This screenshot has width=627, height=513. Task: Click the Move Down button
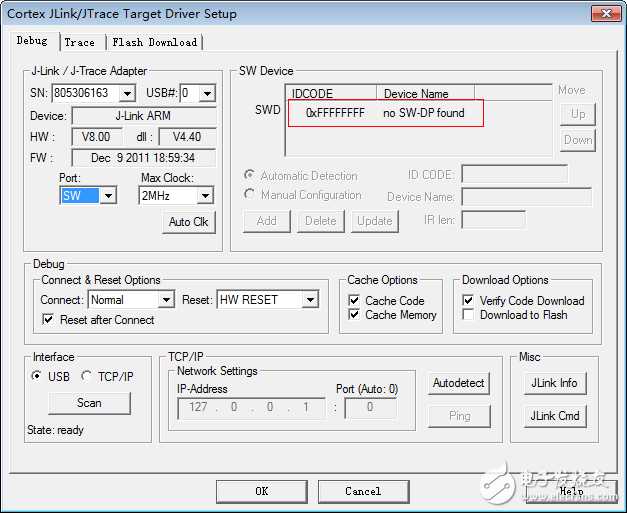(578, 140)
